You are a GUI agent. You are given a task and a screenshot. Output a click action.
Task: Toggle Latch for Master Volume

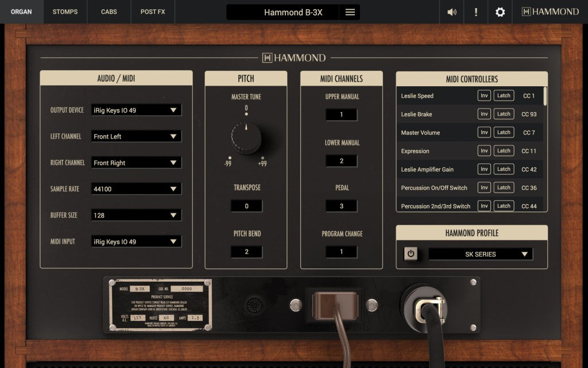pos(504,132)
